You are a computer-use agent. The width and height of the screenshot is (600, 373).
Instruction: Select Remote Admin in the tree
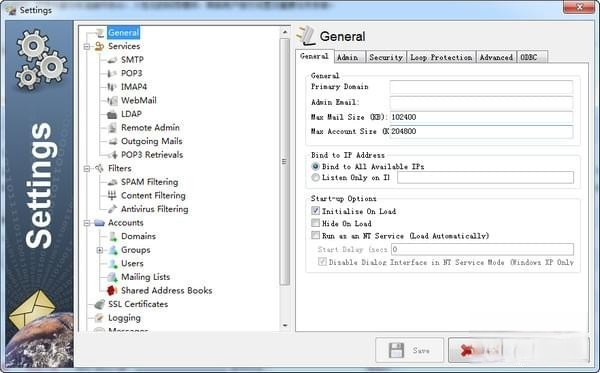[x=150, y=128]
